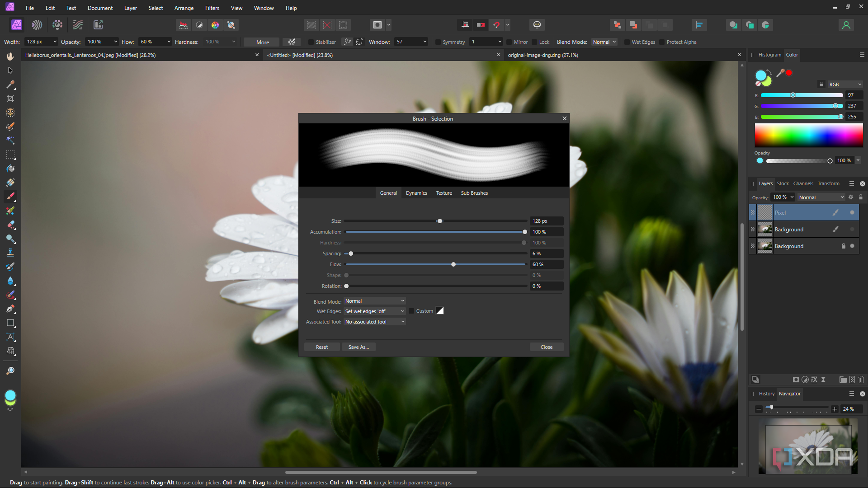Click the color picker eyedropper
Viewport: 868px width, 488px height.
tap(780, 73)
